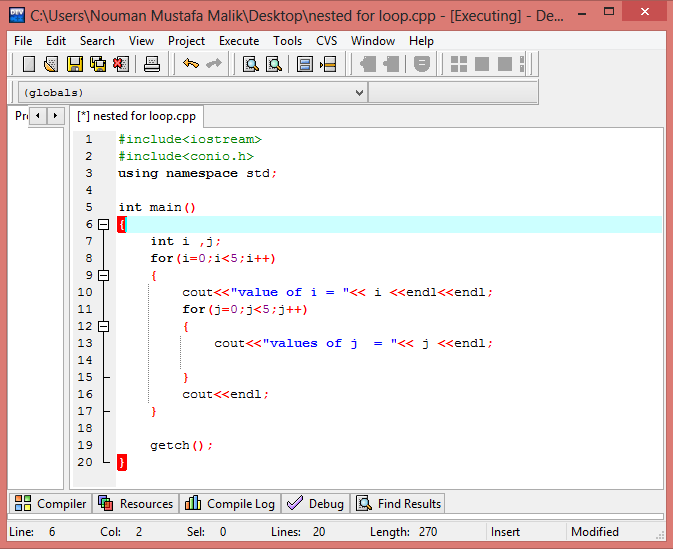Open the Debug tab
Image resolution: width=673 pixels, height=549 pixels.
point(315,504)
